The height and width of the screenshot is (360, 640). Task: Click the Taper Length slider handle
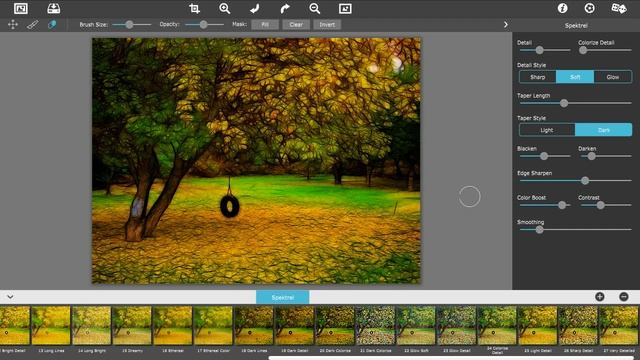click(x=564, y=103)
